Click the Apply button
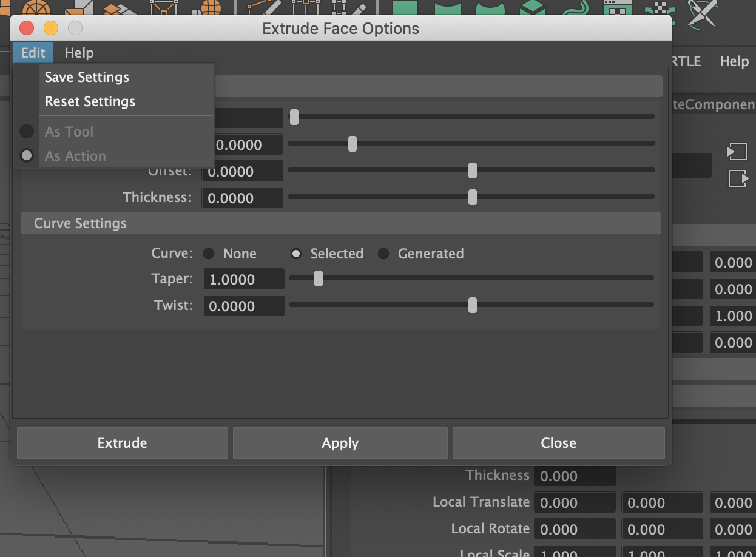Image resolution: width=756 pixels, height=557 pixels. pos(340,443)
